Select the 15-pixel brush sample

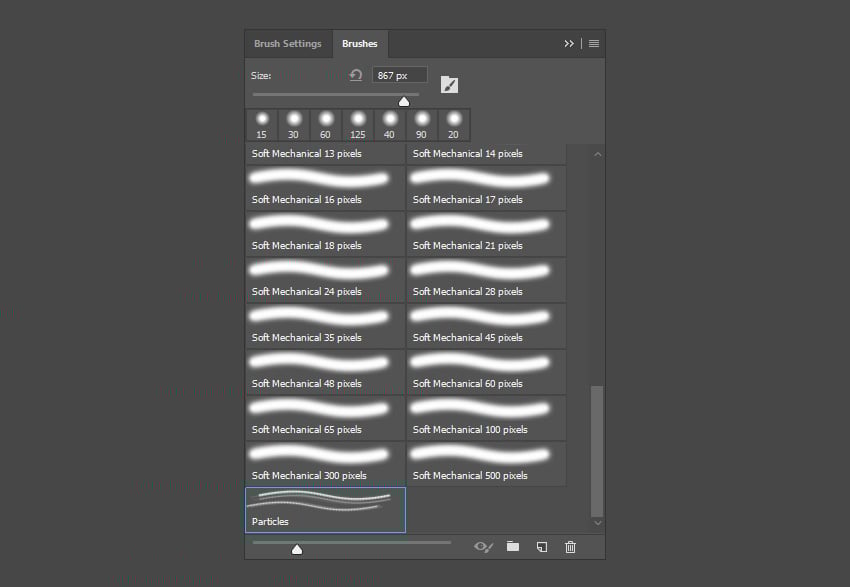click(261, 120)
